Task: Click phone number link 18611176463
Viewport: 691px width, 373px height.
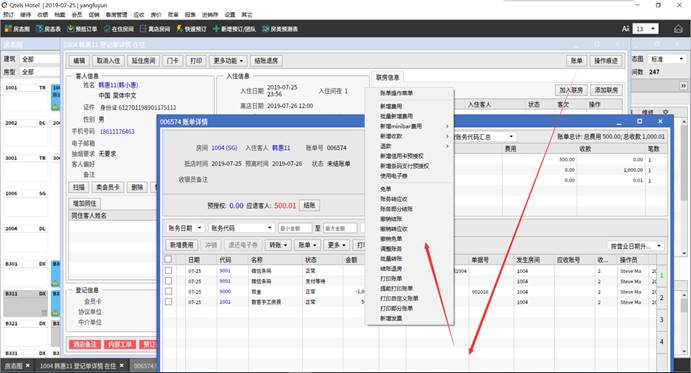Action: pos(117,131)
